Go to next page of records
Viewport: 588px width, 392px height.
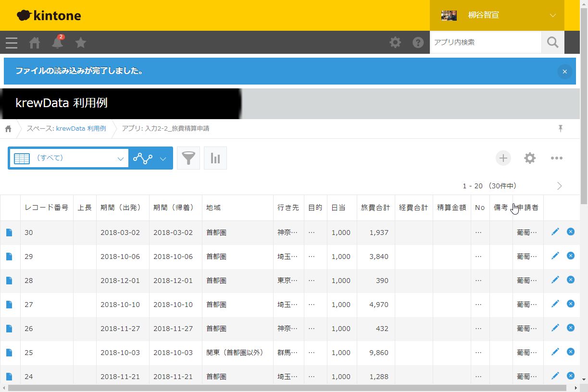(560, 186)
